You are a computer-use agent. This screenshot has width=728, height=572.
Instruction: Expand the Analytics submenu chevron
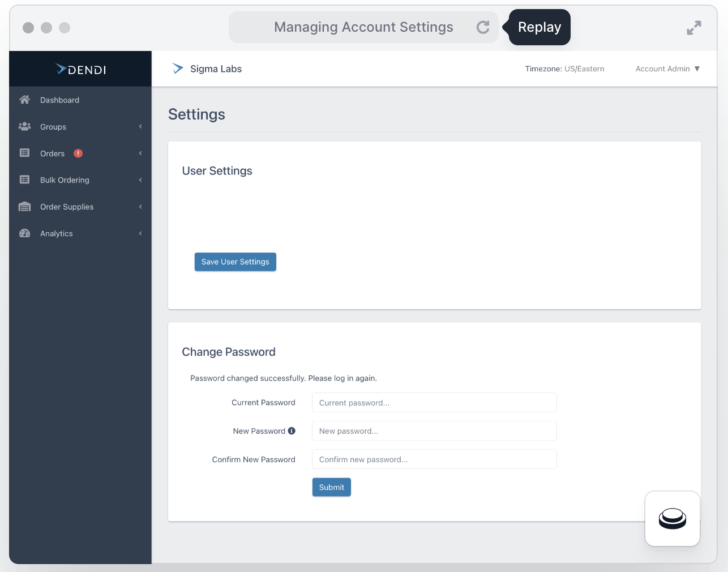click(140, 233)
